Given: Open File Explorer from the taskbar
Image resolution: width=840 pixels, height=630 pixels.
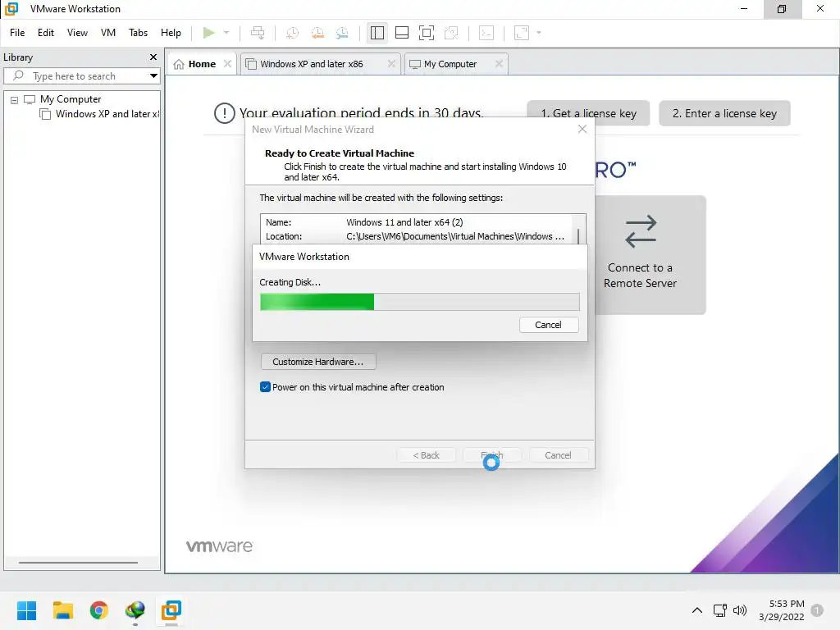Looking at the screenshot, I should tap(62, 610).
